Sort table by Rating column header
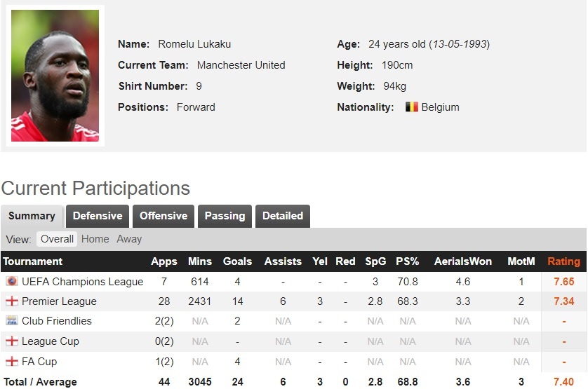Screen dimensions: 588x389 click(563, 261)
